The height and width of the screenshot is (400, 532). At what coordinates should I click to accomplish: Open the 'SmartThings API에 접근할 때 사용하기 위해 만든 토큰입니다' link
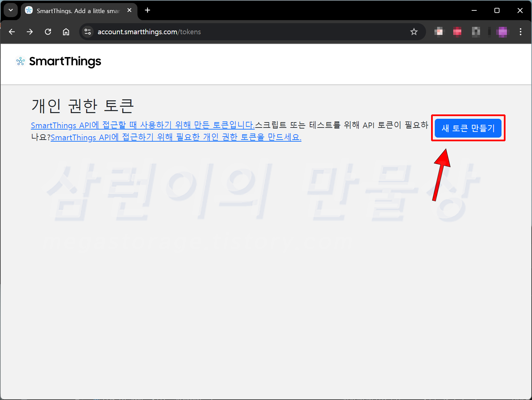(x=143, y=125)
